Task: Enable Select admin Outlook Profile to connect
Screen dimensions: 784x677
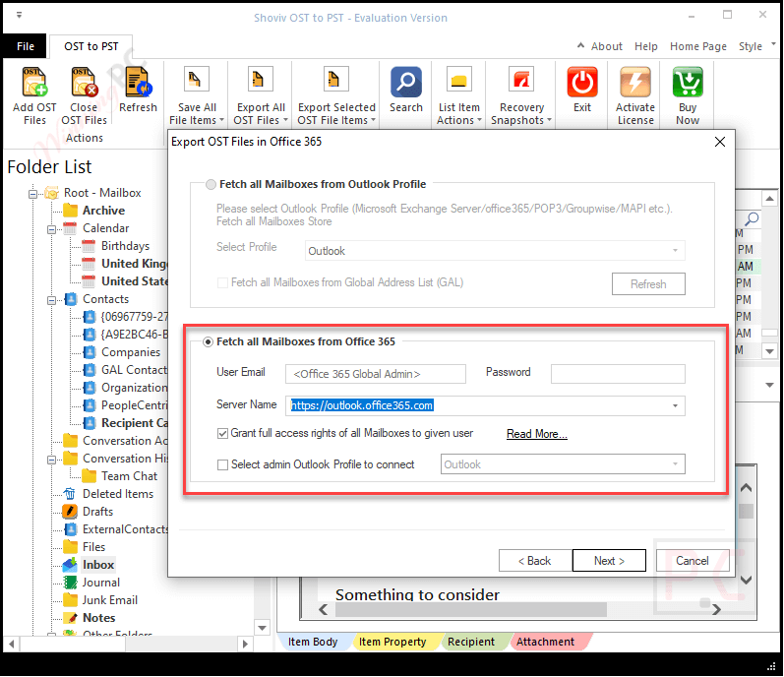Action: 222,465
